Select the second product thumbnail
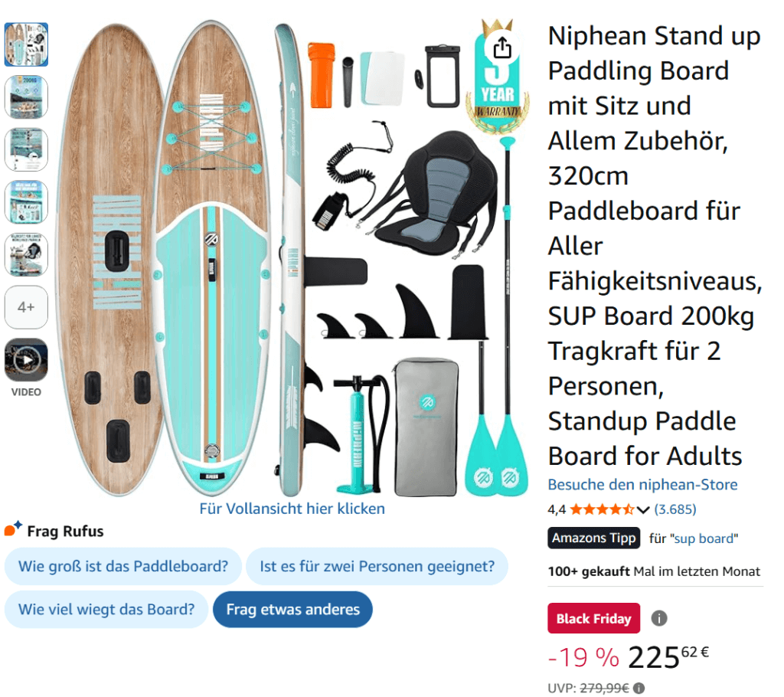 [x=26, y=97]
